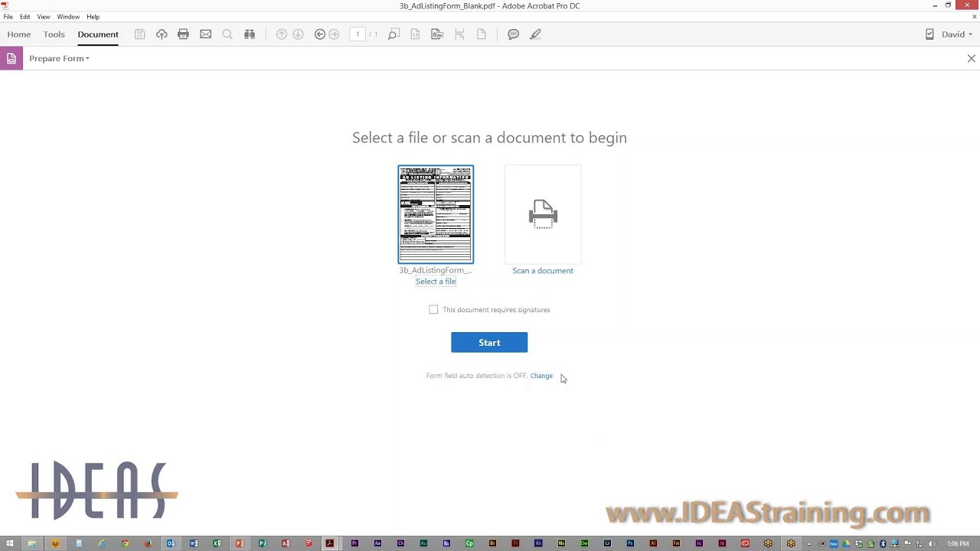Expand the Prepare Form dropdown
Image resolution: width=980 pixels, height=551 pixels.
point(60,58)
